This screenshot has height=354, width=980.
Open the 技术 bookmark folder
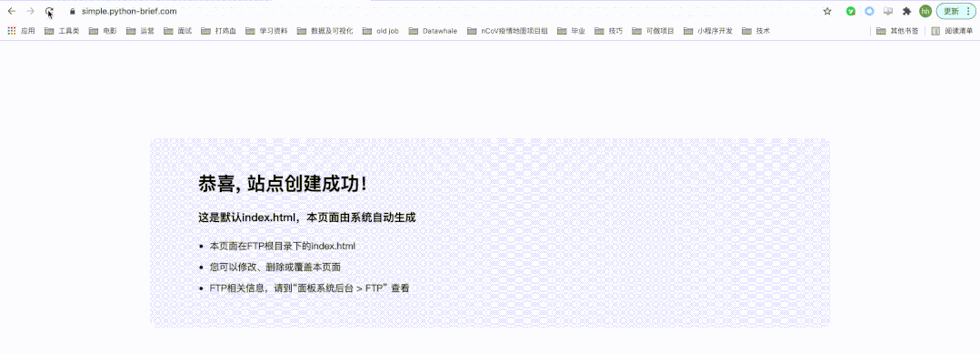(x=755, y=31)
